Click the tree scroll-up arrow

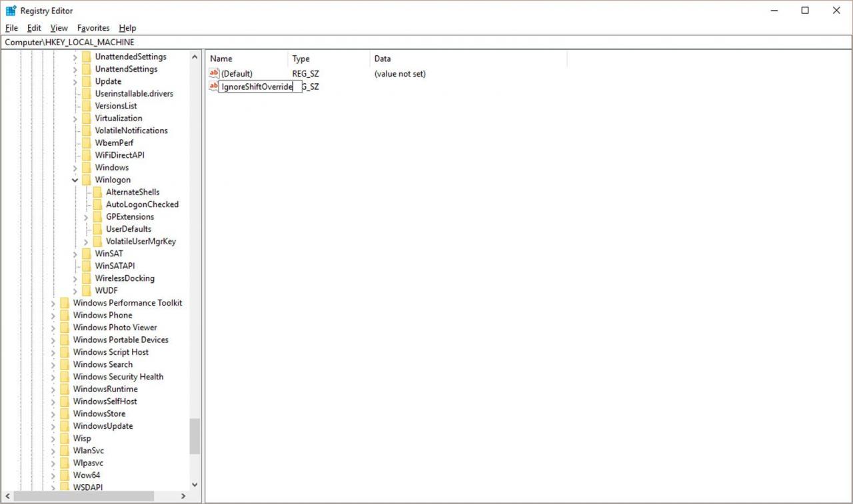195,57
